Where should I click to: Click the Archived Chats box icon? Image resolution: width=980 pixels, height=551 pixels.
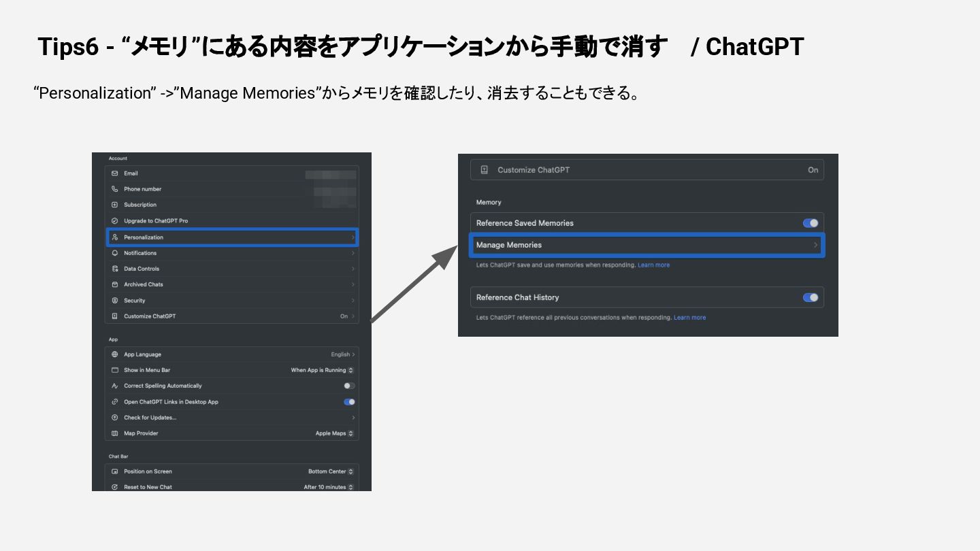[115, 284]
